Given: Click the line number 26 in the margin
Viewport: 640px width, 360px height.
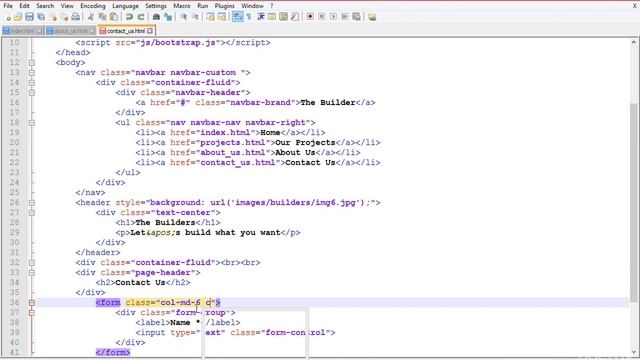Looking at the screenshot, I should [x=14, y=202].
